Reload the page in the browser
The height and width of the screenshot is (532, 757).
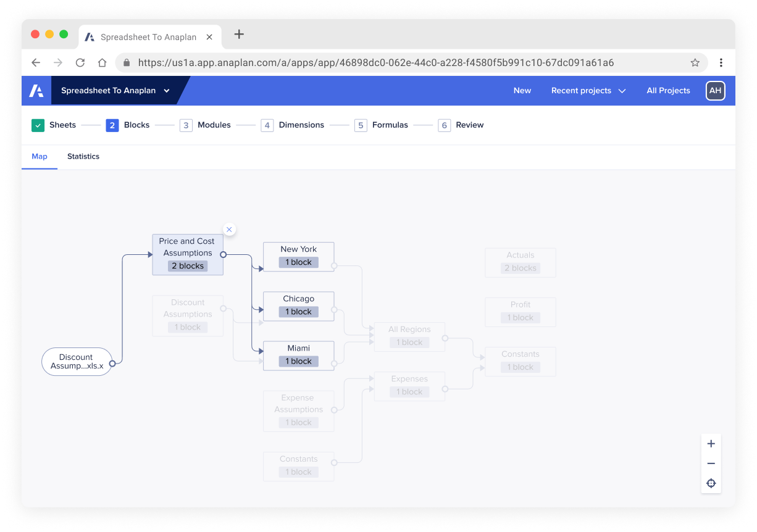(80, 62)
